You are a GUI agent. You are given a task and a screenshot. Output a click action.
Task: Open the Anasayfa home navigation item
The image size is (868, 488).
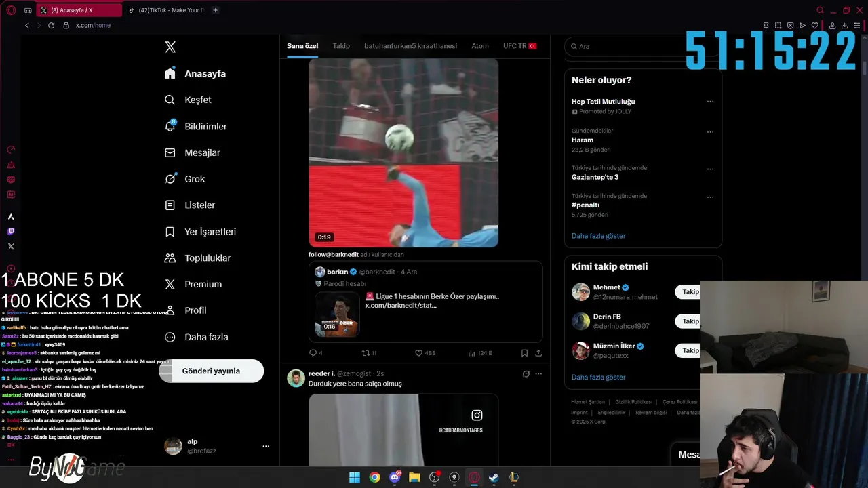coord(195,73)
